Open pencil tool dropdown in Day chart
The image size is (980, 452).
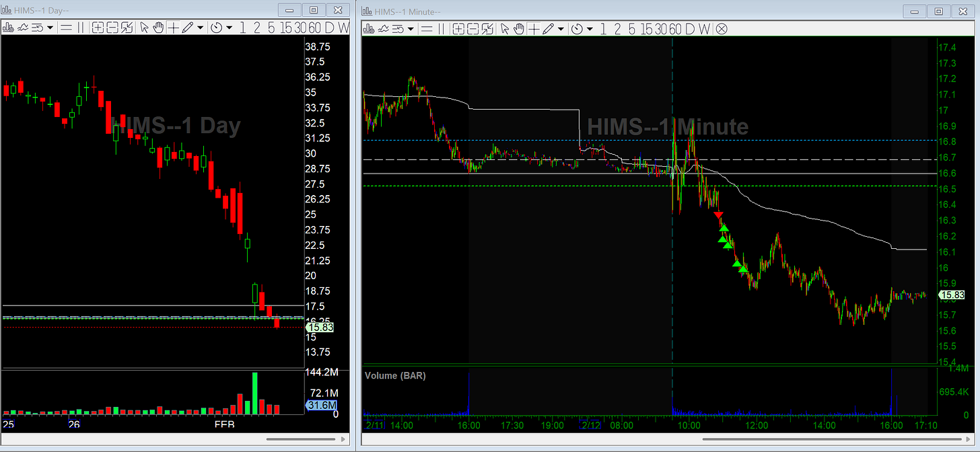point(200,28)
